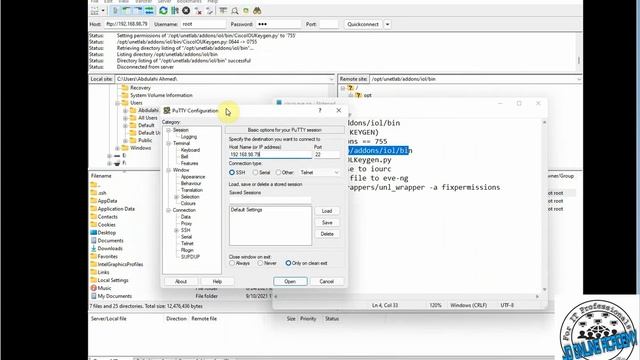Open the Site Manager dropdown arrow
This screenshot has height=360, width=640.
click(103, 11)
